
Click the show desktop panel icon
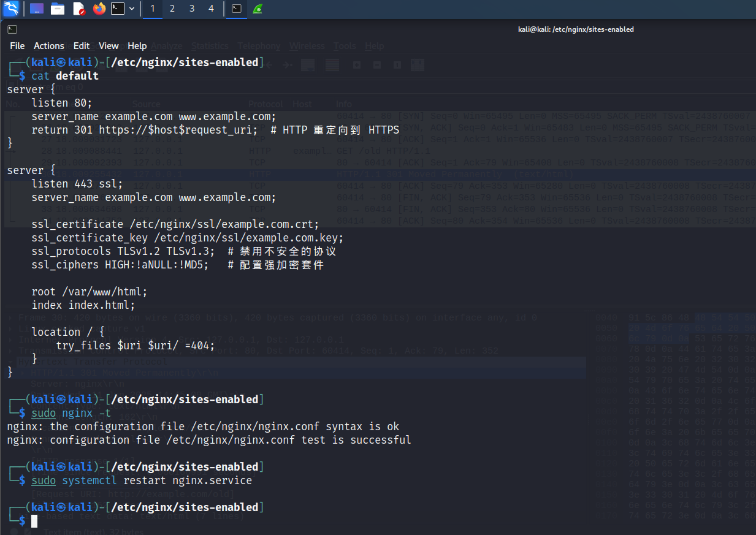(x=37, y=9)
